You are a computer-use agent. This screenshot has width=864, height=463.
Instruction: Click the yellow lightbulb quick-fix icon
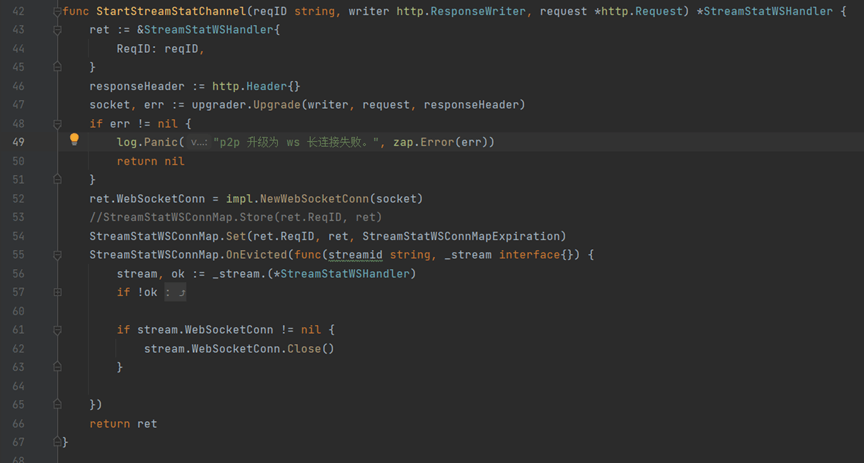point(74,139)
